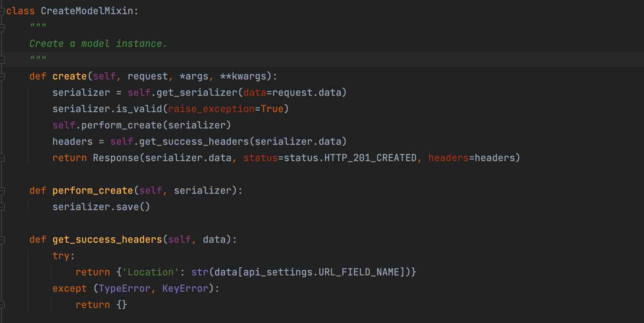Image resolution: width=644 pixels, height=323 pixels.
Task: Click the data parameter of get_success_headers
Action: click(x=214, y=240)
